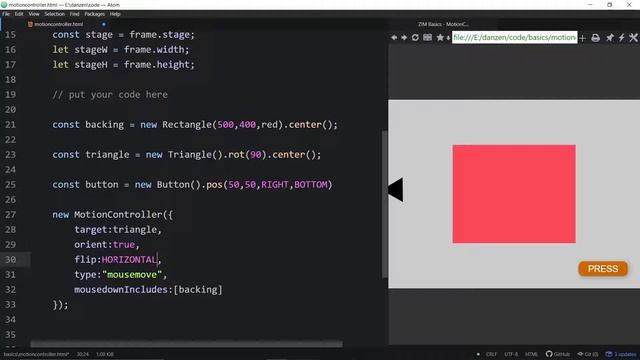The width and height of the screenshot is (640, 360).
Task: Click the "mousemove" string on line 31
Action: [132, 275]
